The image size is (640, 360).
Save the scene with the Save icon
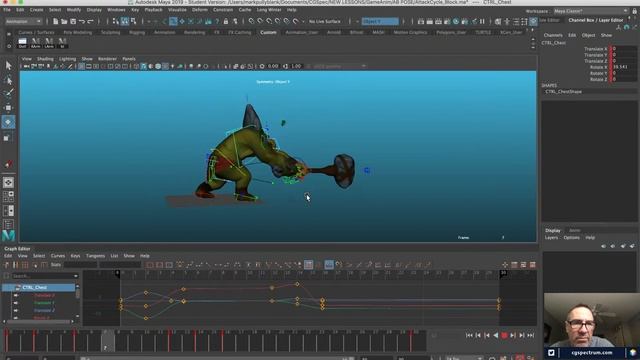pos(73,21)
